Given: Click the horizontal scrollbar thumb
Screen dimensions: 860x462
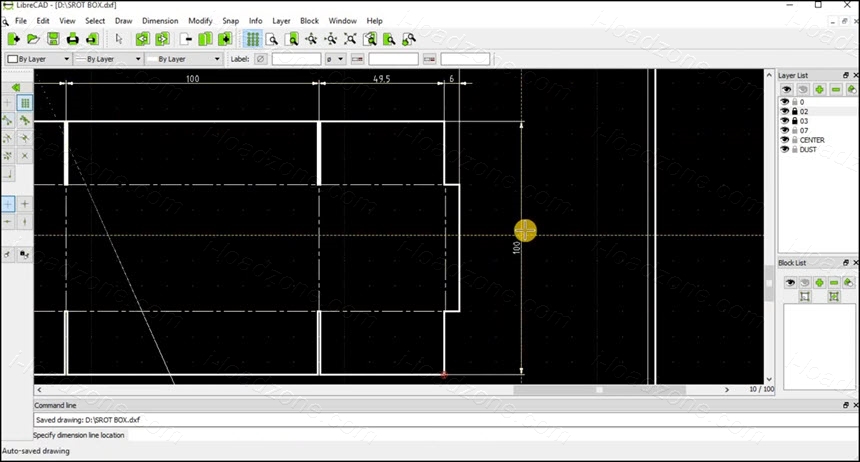Looking at the screenshot, I should click(599, 390).
